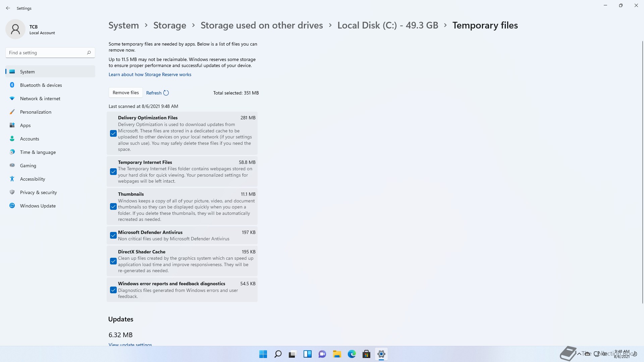Go to the Storage breadcrumb
The image size is (644, 362).
170,25
